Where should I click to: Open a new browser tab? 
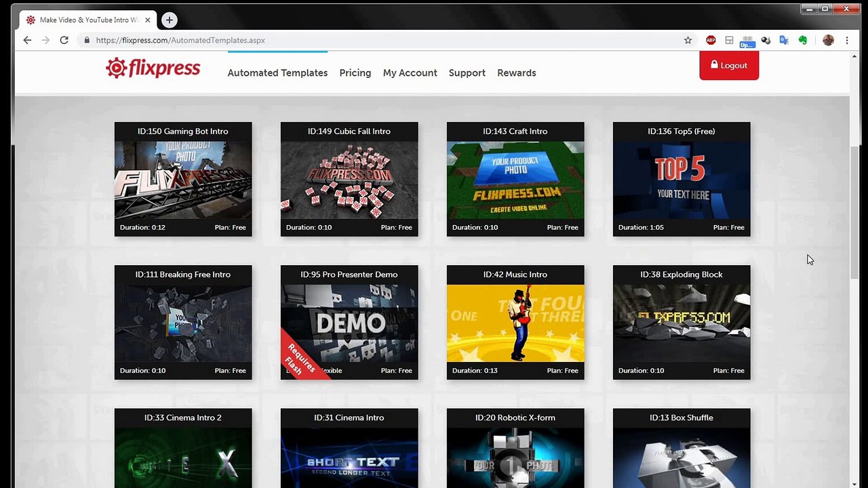170,20
